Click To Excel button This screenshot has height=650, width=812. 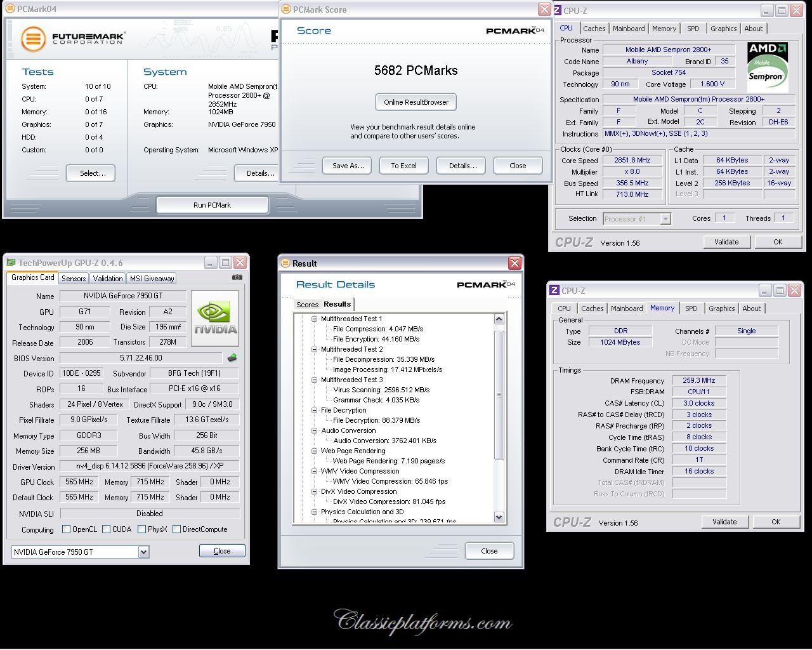[x=403, y=166]
